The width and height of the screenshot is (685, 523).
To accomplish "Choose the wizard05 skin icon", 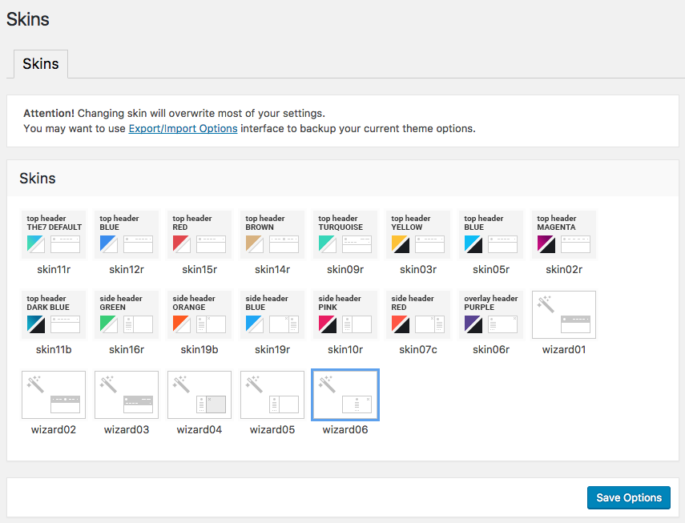I will click(272, 395).
